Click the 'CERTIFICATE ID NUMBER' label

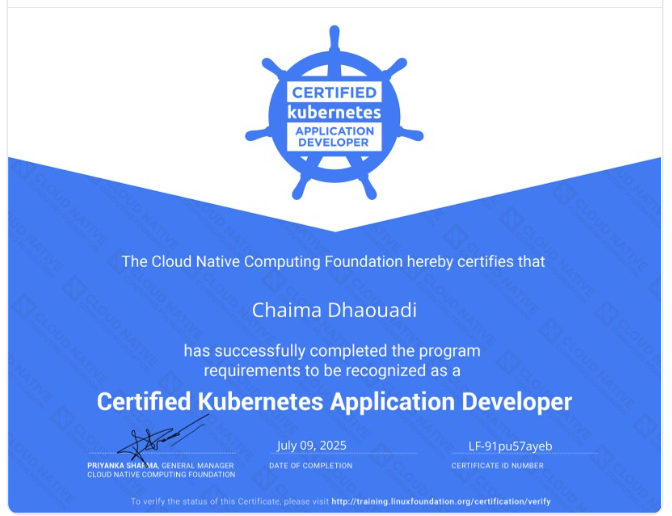click(497, 465)
